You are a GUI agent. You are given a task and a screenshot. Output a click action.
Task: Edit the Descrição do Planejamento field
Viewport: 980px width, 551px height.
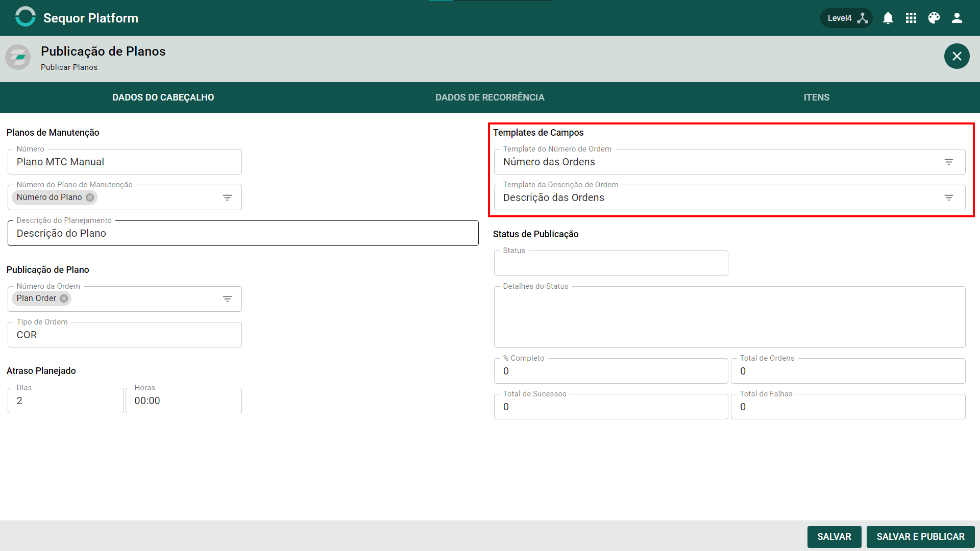pos(243,233)
